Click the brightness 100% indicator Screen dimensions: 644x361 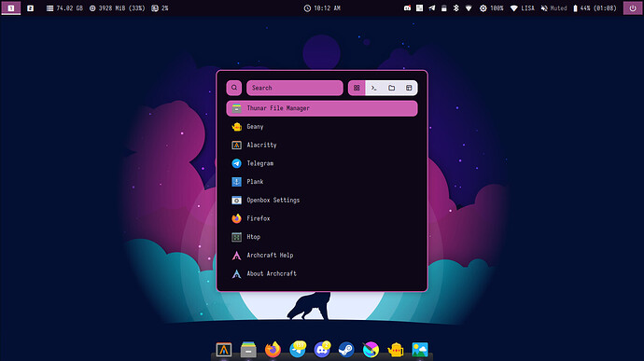point(492,8)
